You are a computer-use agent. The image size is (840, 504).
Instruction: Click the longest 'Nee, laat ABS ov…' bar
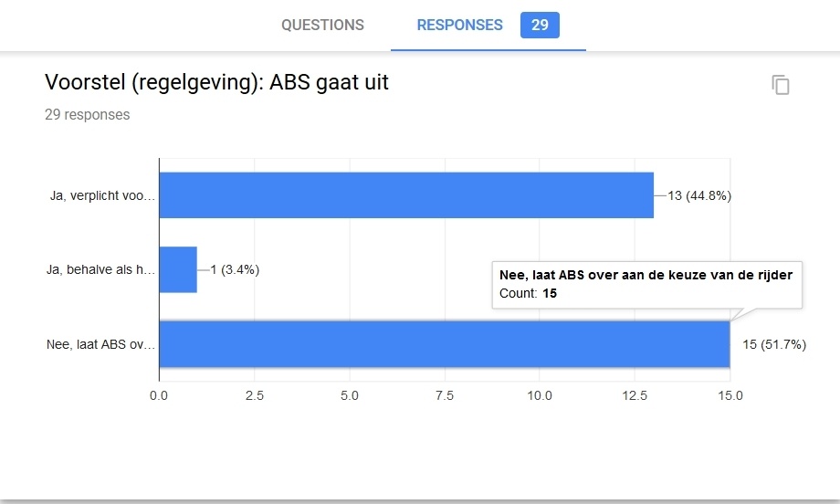point(444,344)
